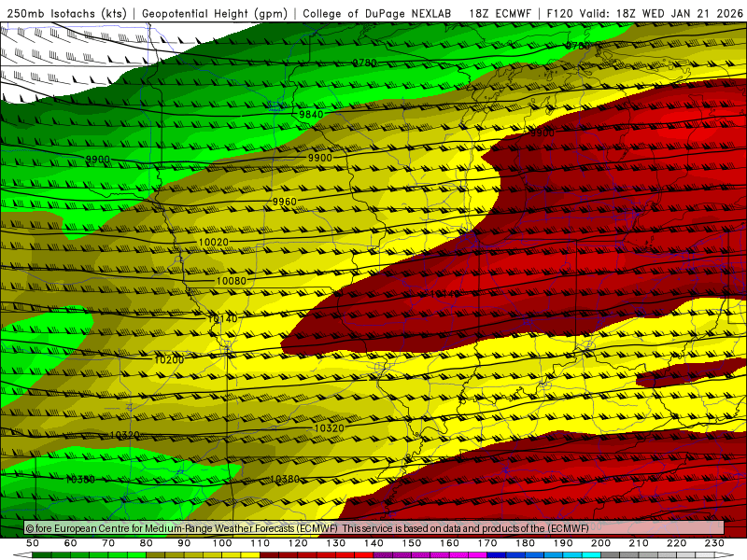Pick the dark gray swatch just after 200

[611, 555]
